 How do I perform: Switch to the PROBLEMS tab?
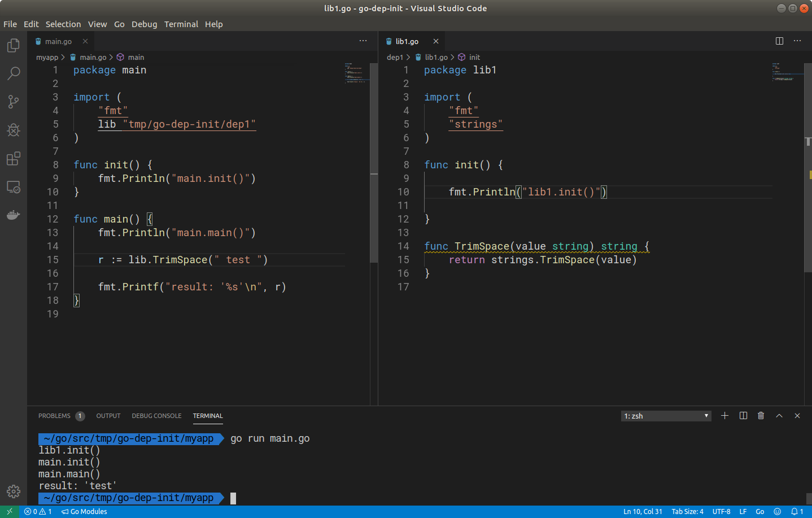[x=54, y=416]
